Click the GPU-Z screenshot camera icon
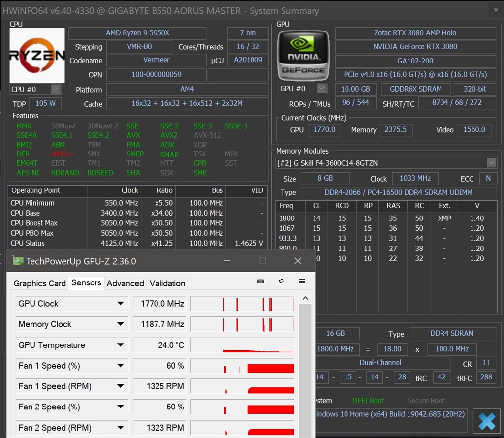 [260, 281]
